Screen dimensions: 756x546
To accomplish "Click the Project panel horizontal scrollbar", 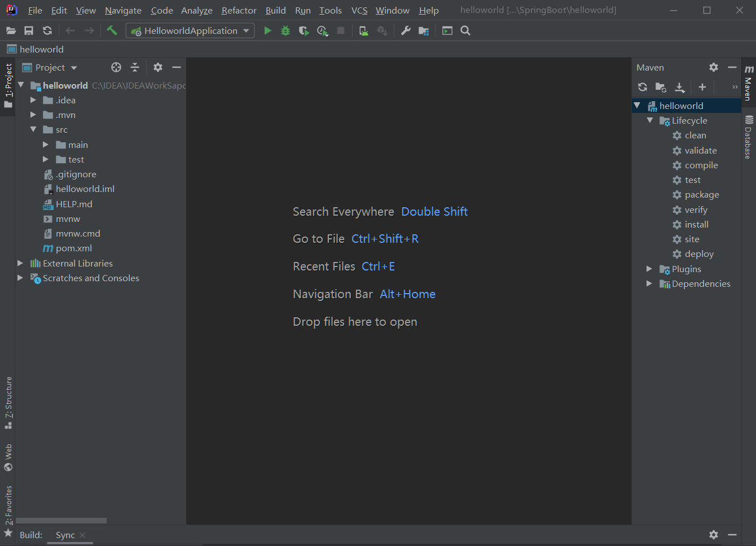I will [61, 521].
